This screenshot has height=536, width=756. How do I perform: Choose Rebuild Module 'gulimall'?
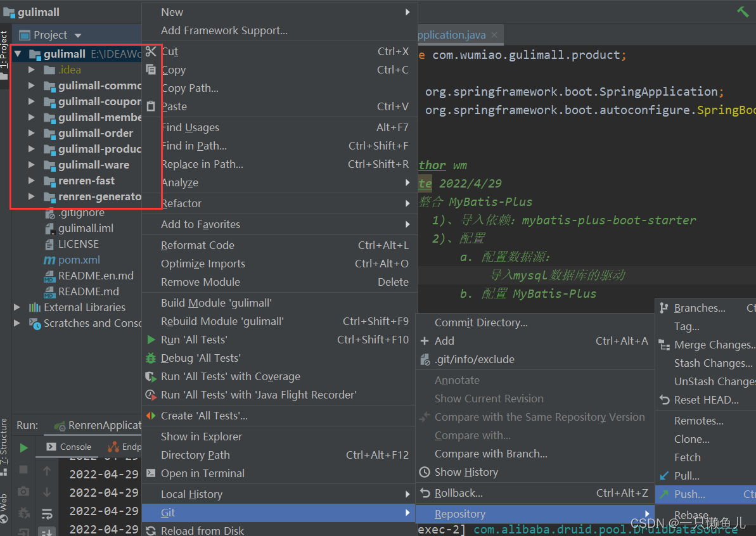pos(279,321)
